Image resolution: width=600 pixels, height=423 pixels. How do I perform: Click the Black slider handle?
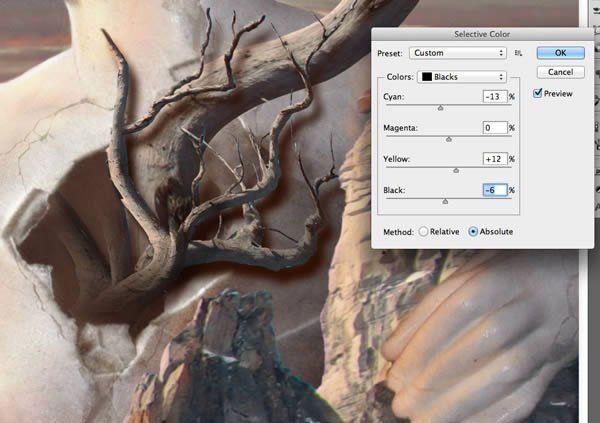(x=445, y=201)
